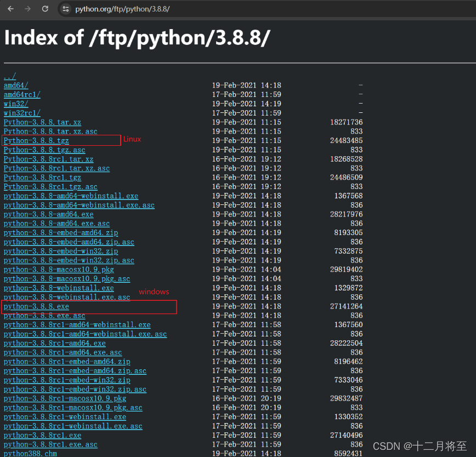Download python-3.8.8rc1-macosx10.9.pkg
The image size is (476, 457).
[65, 398]
